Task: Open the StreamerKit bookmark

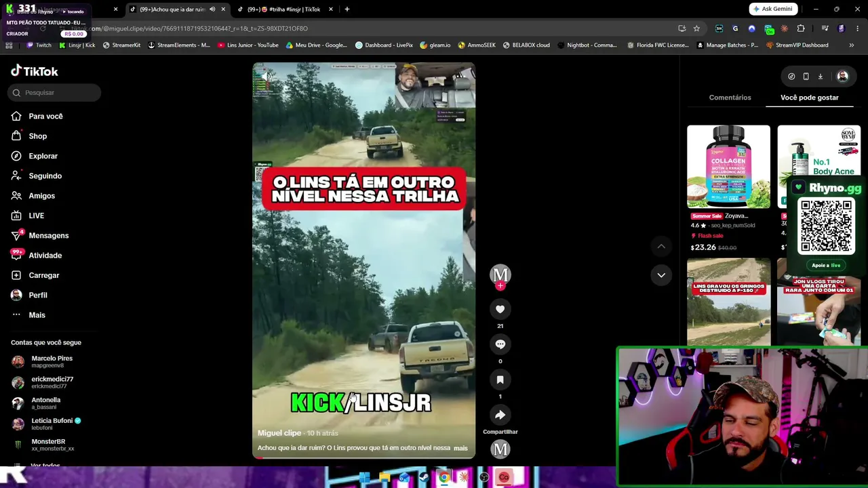Action: click(x=121, y=45)
